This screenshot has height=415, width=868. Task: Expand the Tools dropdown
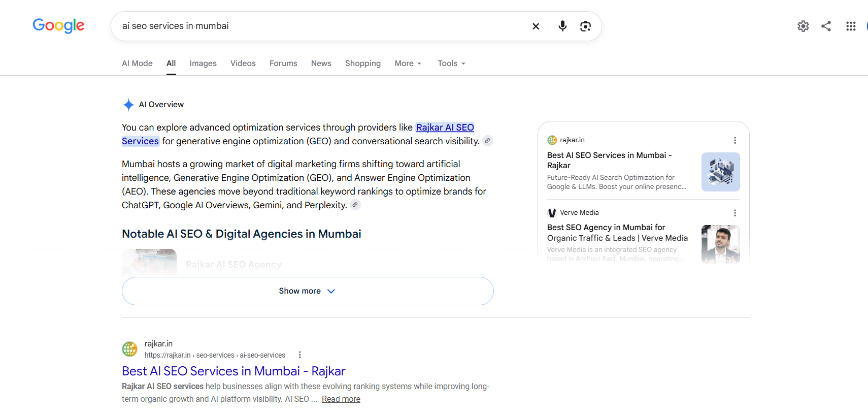452,63
